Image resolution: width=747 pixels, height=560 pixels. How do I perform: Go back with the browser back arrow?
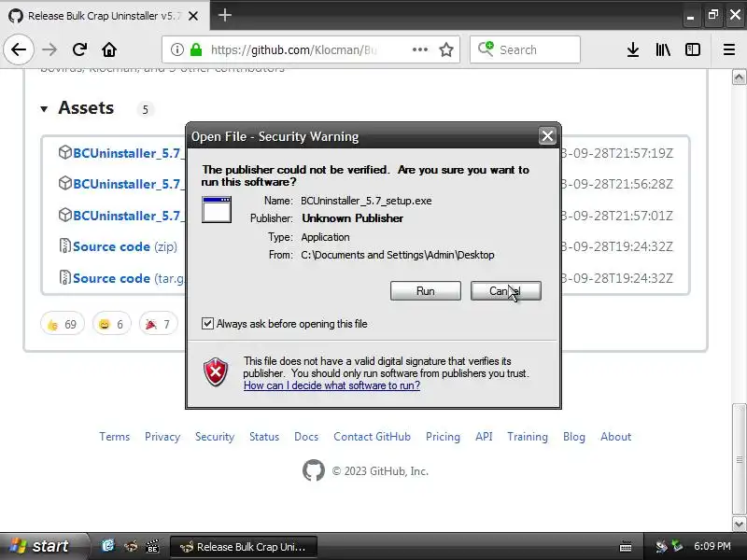point(19,49)
